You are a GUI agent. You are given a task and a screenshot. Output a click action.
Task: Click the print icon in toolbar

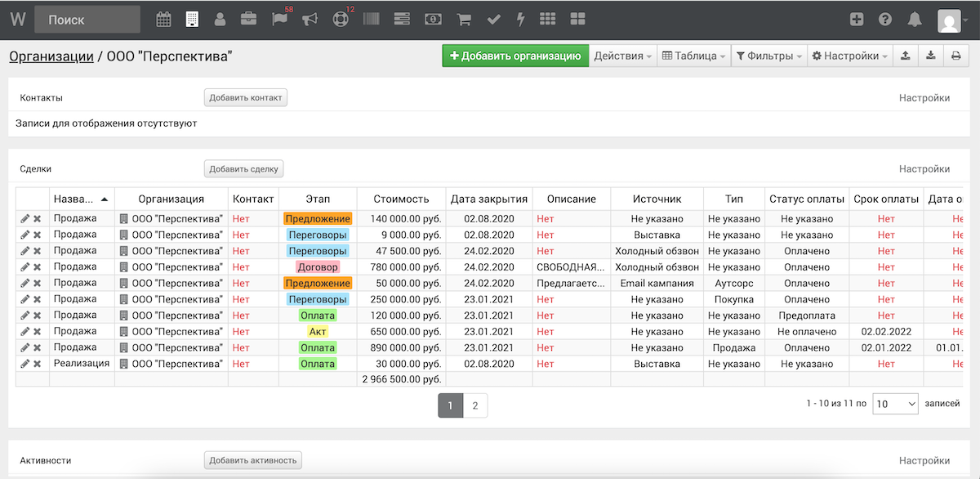tap(955, 56)
